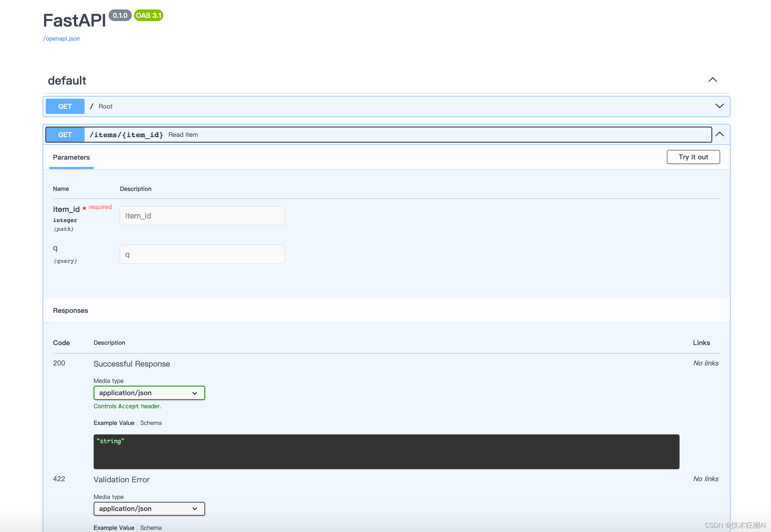Switch to Schema tab under 422 response
Viewport: 771px width, 532px height.
[x=151, y=528]
